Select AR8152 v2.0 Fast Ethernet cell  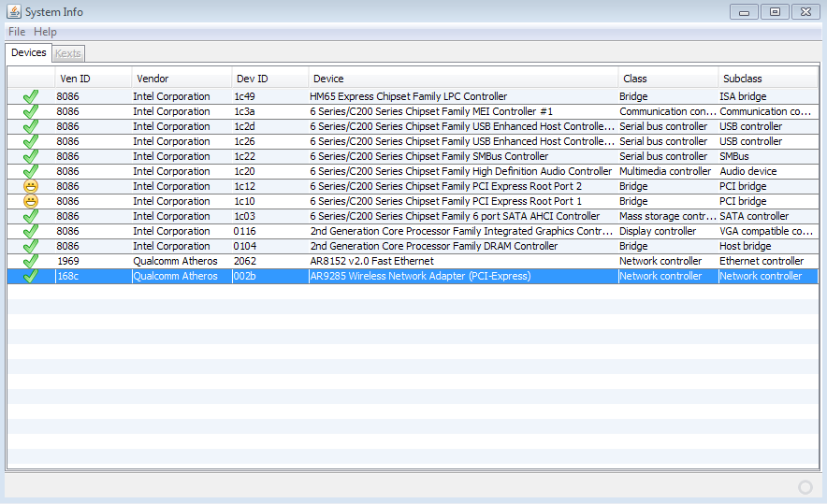point(463,261)
